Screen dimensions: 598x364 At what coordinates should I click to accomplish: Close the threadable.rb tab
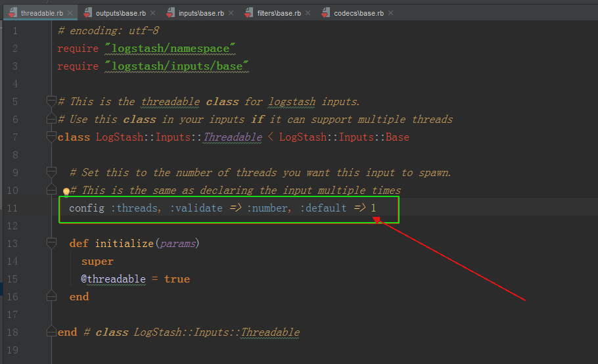click(x=70, y=13)
